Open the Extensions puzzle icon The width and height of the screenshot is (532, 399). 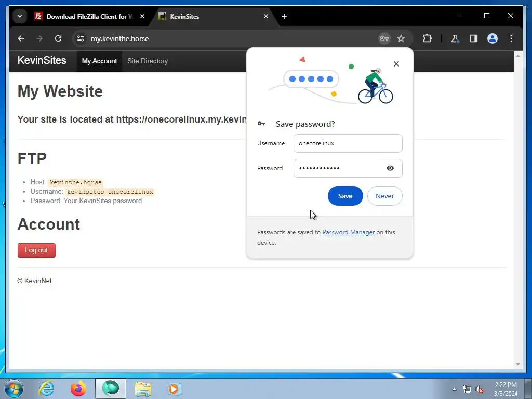[427, 38]
